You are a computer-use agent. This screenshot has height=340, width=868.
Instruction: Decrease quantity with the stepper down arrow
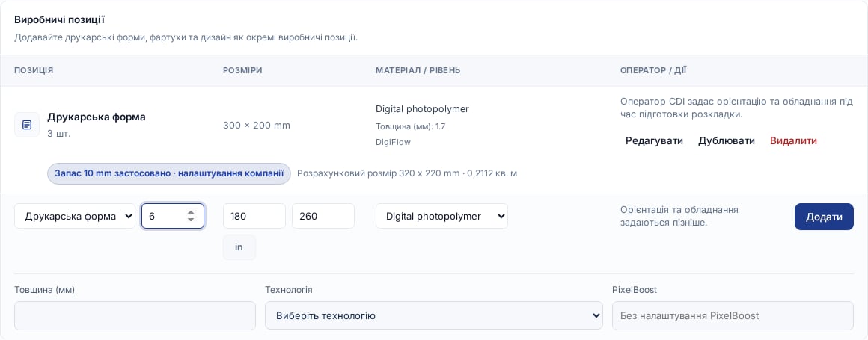click(x=190, y=220)
